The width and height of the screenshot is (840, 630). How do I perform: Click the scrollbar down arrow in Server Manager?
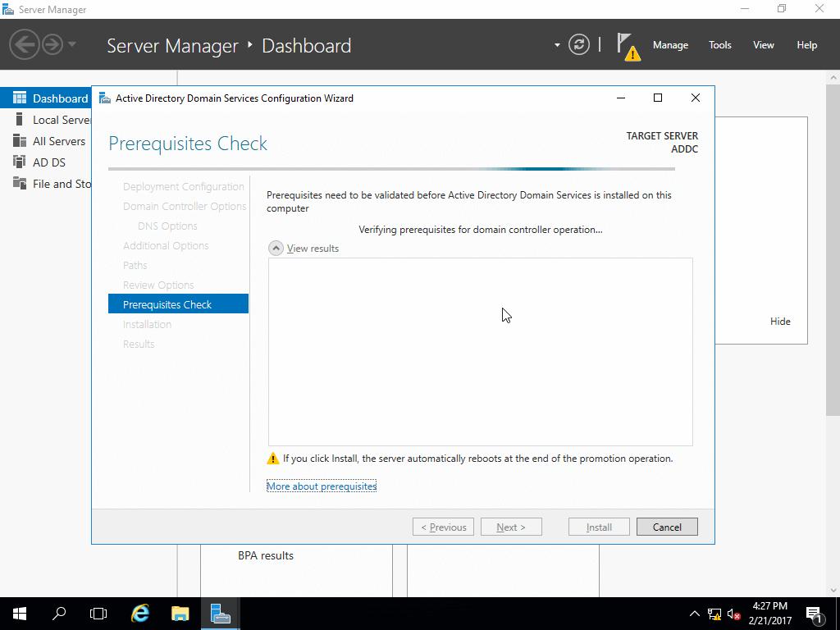(x=833, y=591)
